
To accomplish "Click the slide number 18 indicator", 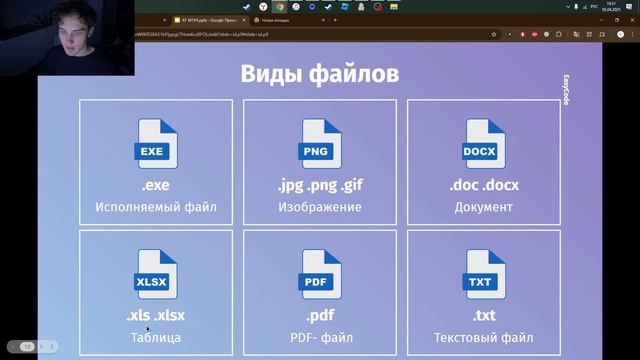I will click(x=27, y=347).
